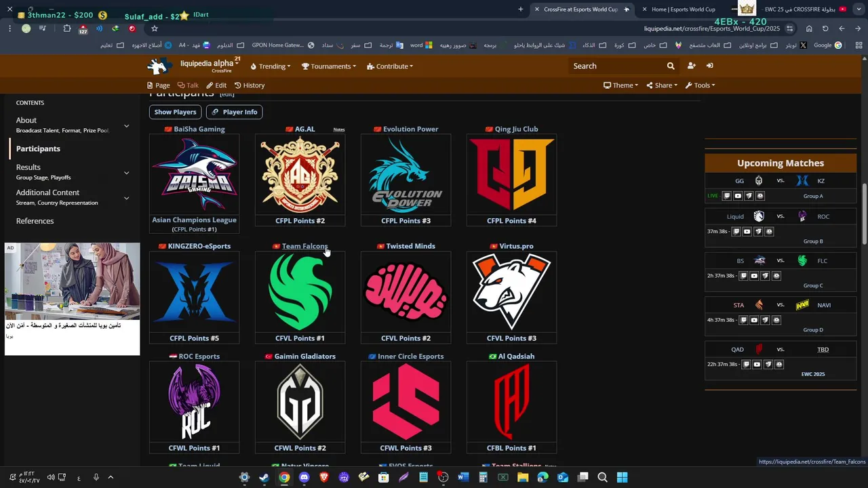Screen dimensions: 868x488
Task: Toggle the Show Players button
Action: pos(175,112)
